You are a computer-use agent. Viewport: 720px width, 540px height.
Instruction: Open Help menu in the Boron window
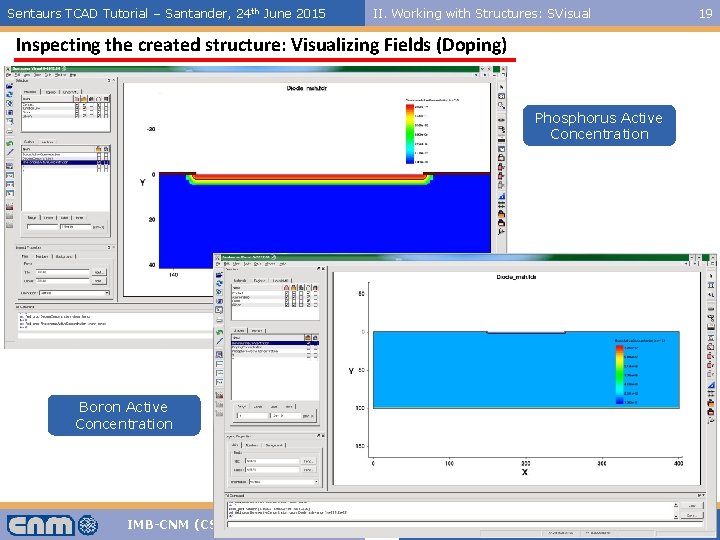point(283,264)
